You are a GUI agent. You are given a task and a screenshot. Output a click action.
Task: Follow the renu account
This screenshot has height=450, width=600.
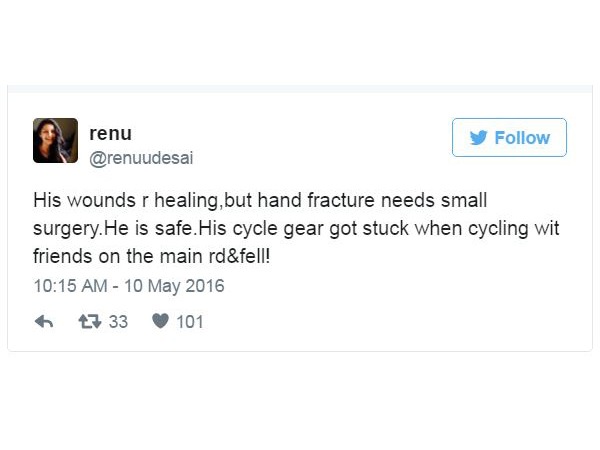[509, 138]
